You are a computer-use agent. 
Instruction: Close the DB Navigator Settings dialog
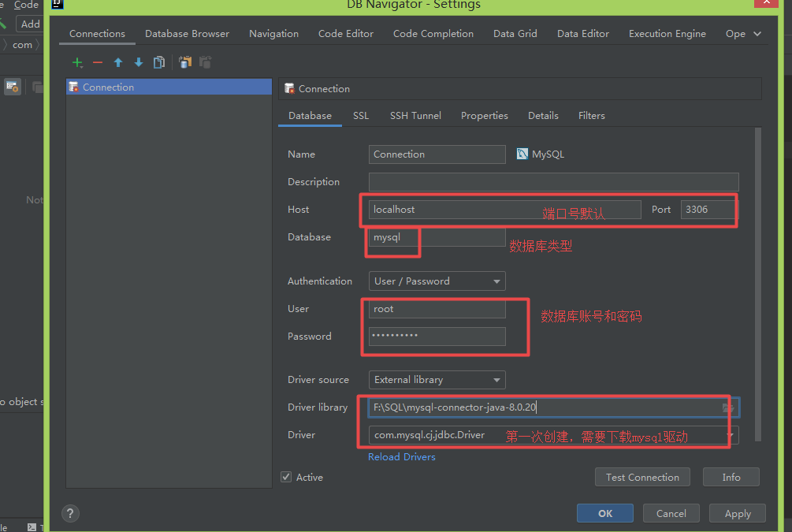click(766, 2)
